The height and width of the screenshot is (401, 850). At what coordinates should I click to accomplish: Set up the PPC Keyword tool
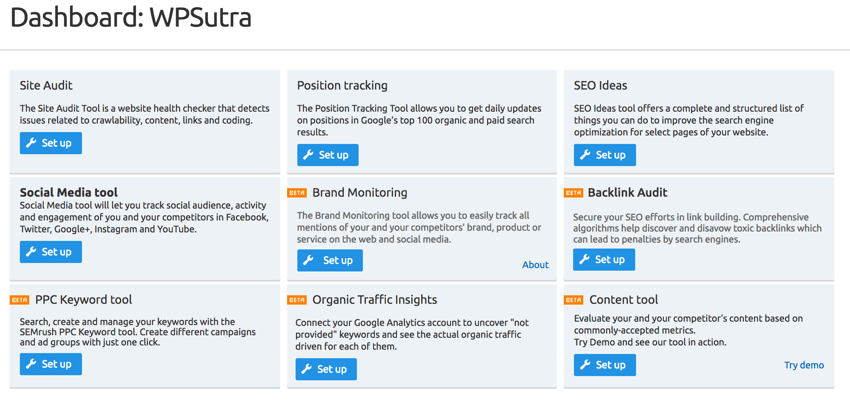click(51, 364)
